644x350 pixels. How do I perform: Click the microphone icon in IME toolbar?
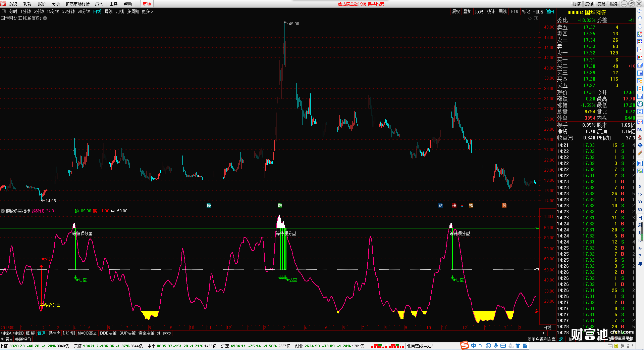point(496,346)
